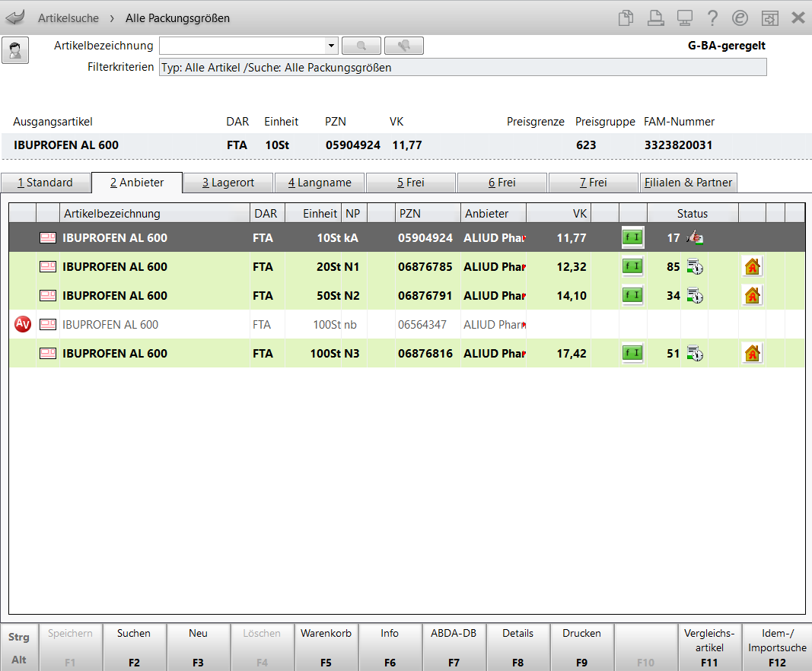Viewport: 812px width, 671px height.
Task: Click the magnifier search button
Action: pyautogui.click(x=361, y=46)
